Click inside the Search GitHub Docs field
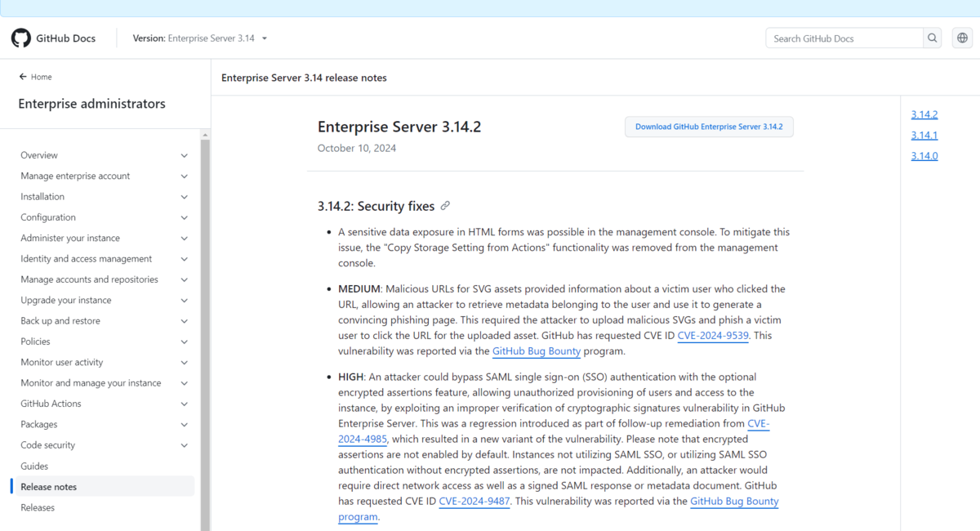The image size is (980, 531). coord(841,38)
